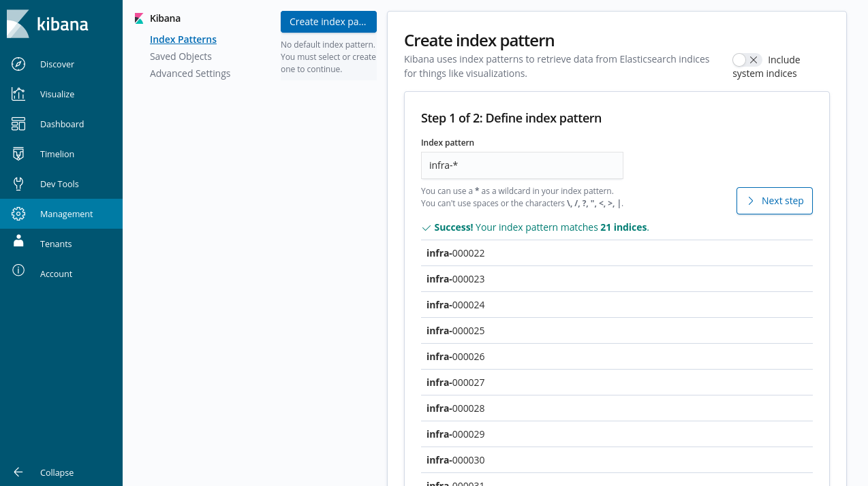Select Dev Tools menu label
Screen dimensions: 868x486
59,184
